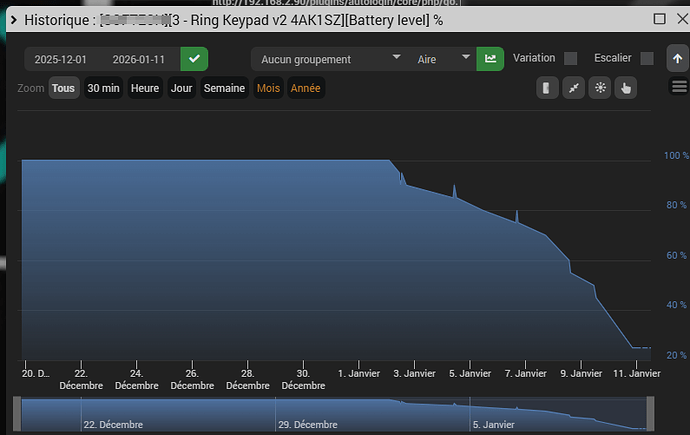Click the 20 % axis label
Viewport: 690px width, 435px height.
coord(676,355)
